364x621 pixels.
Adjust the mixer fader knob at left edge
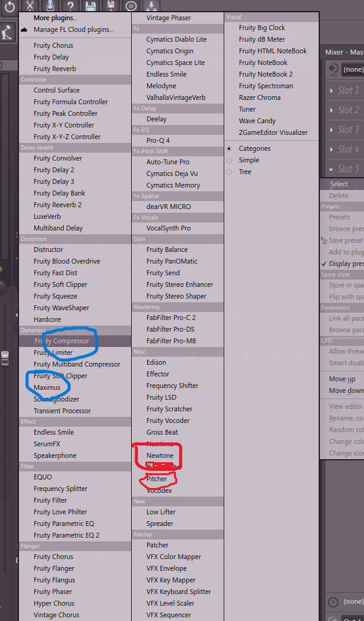pos(5,358)
